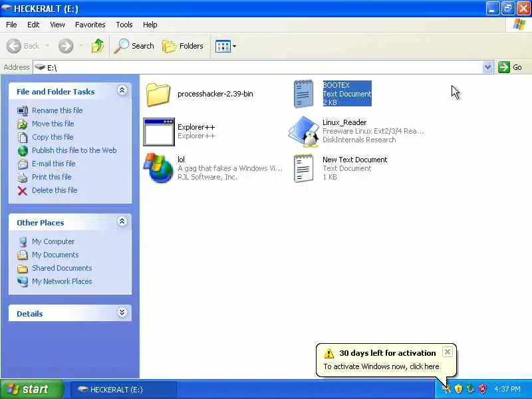
Task: Click the Move this file link
Action: 53,124
